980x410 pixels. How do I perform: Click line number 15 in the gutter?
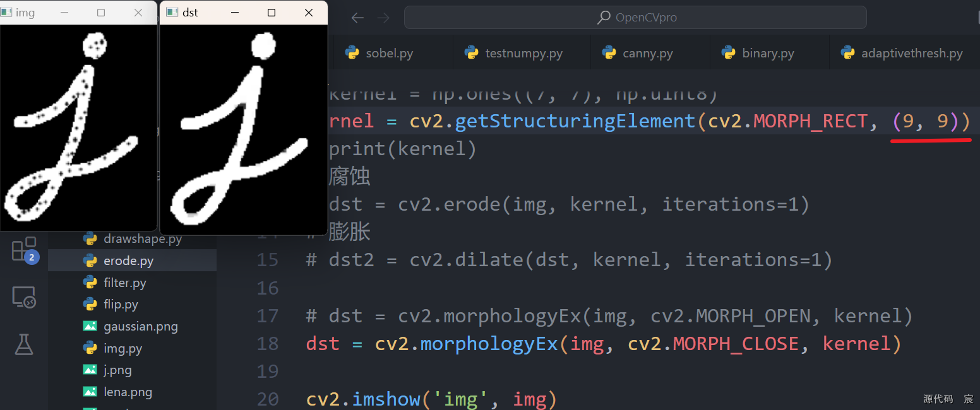(x=268, y=260)
